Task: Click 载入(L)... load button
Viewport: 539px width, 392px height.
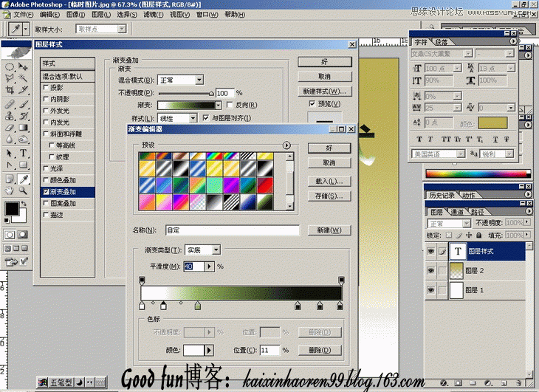Action: (x=329, y=181)
